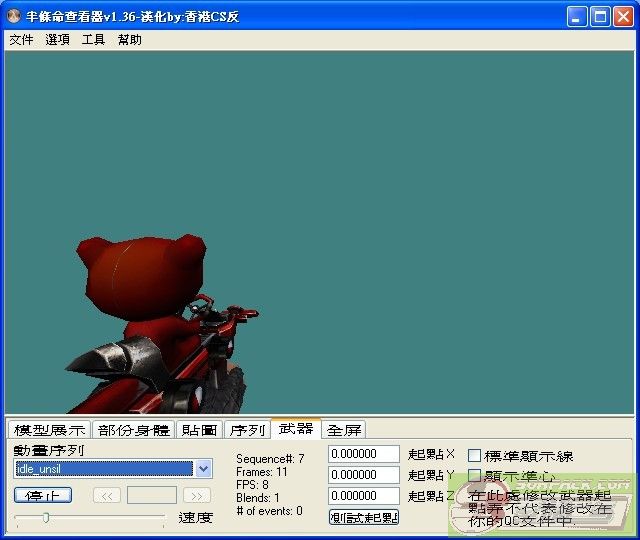Click the next frame >> button

pos(197,495)
